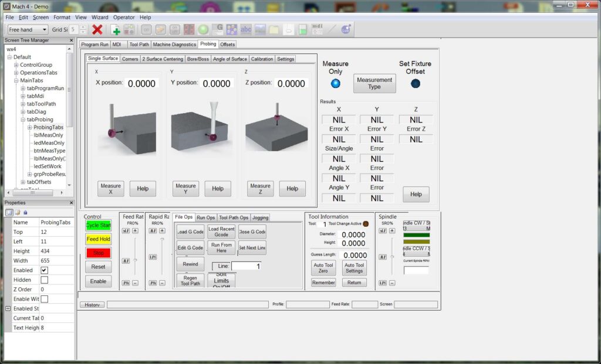Collapse the Default node in screen tree
The width and height of the screenshot is (601, 364).
(x=9, y=57)
